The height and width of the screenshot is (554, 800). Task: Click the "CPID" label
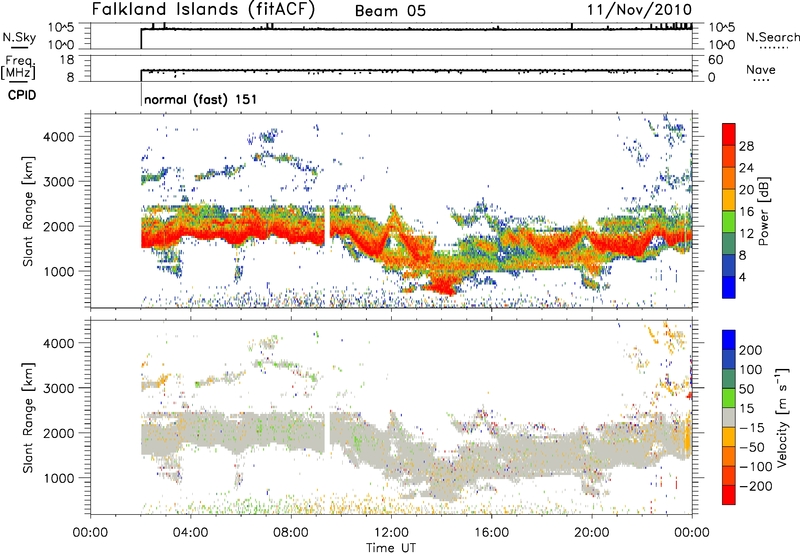click(x=22, y=95)
